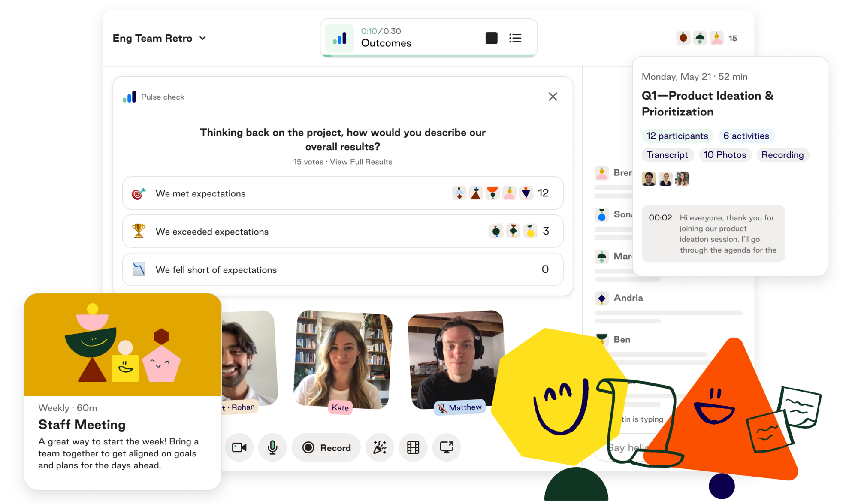Click the Outcomes pulse check chart icon

coord(340,38)
